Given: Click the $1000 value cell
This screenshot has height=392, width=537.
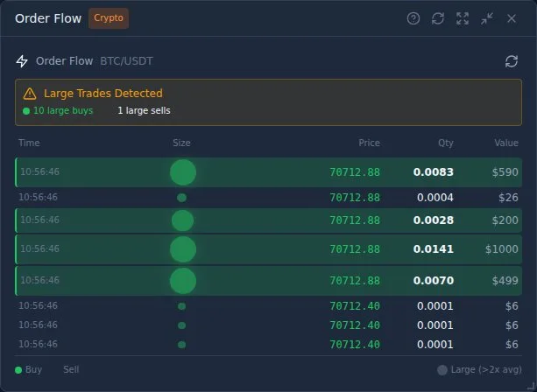Looking at the screenshot, I should 502,249.
